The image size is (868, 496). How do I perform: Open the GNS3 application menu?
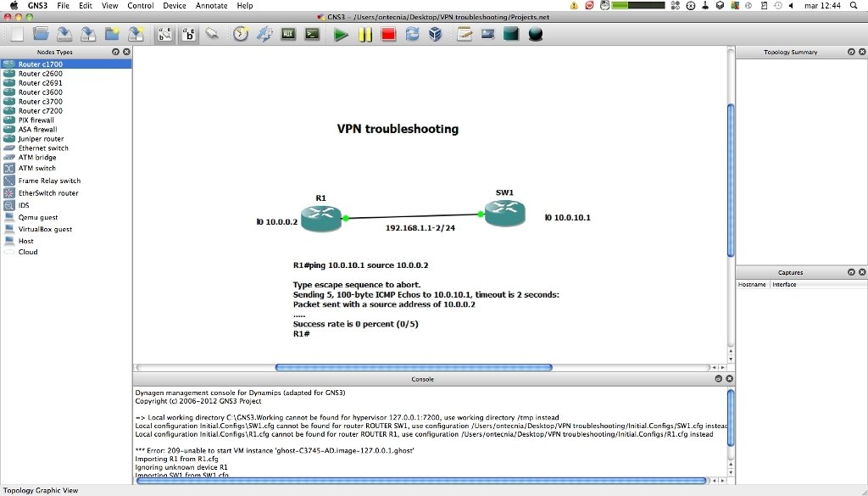[x=37, y=6]
